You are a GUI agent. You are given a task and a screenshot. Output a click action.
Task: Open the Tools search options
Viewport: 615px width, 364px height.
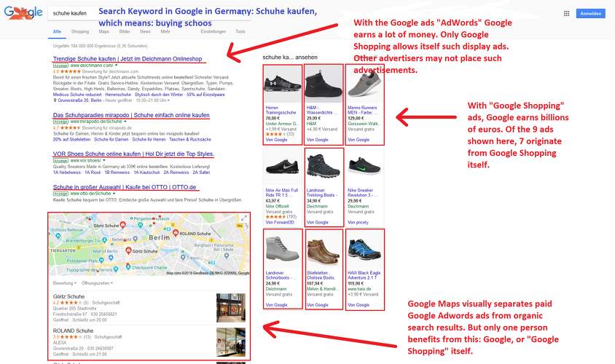point(240,31)
